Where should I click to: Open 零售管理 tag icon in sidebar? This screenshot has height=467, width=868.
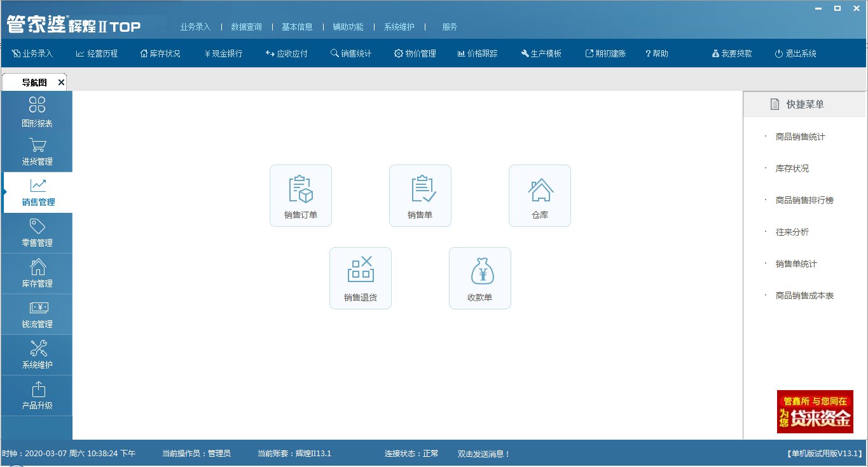[x=37, y=233]
